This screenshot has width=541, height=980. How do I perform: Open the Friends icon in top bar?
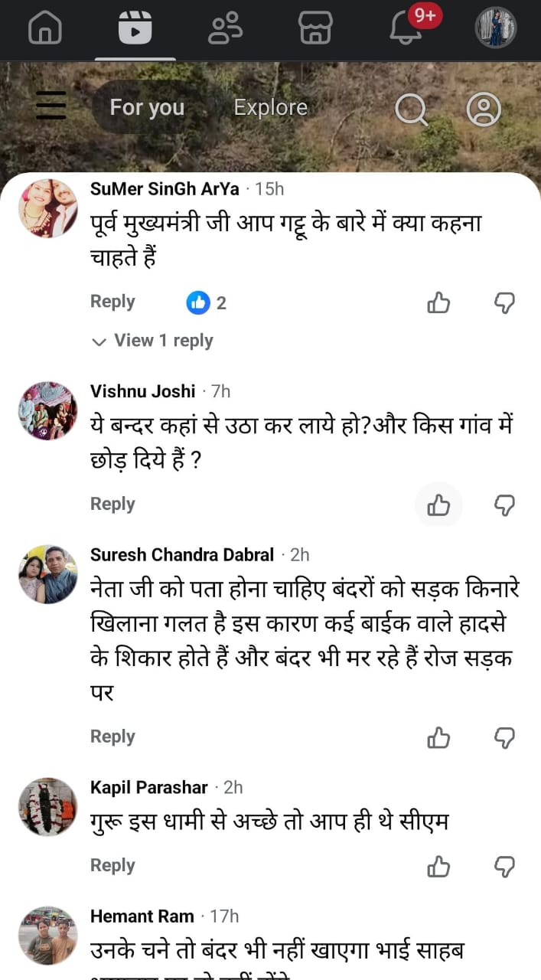point(226,28)
